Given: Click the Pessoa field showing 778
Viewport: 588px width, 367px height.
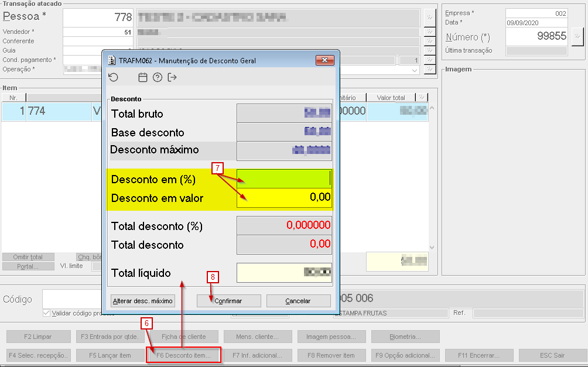Looking at the screenshot, I should point(98,17).
